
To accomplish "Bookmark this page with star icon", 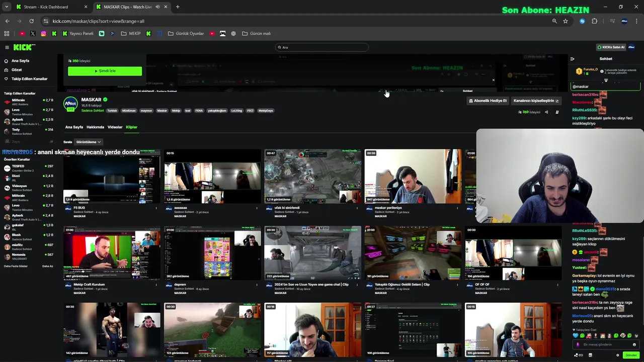I will click(566, 21).
